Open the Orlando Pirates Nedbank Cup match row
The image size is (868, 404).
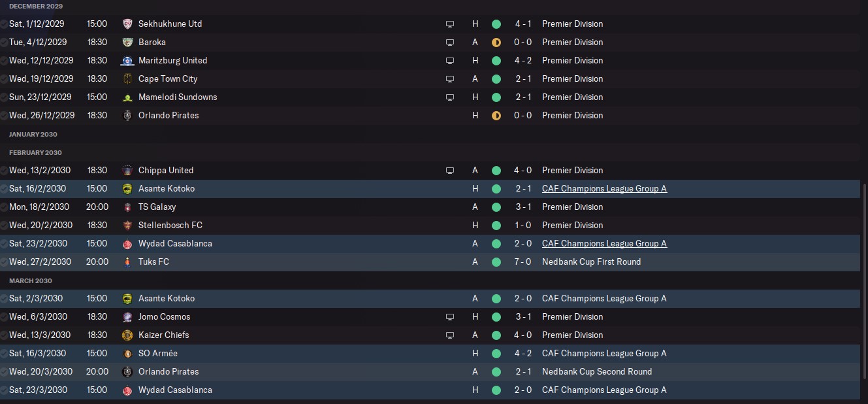click(x=430, y=371)
